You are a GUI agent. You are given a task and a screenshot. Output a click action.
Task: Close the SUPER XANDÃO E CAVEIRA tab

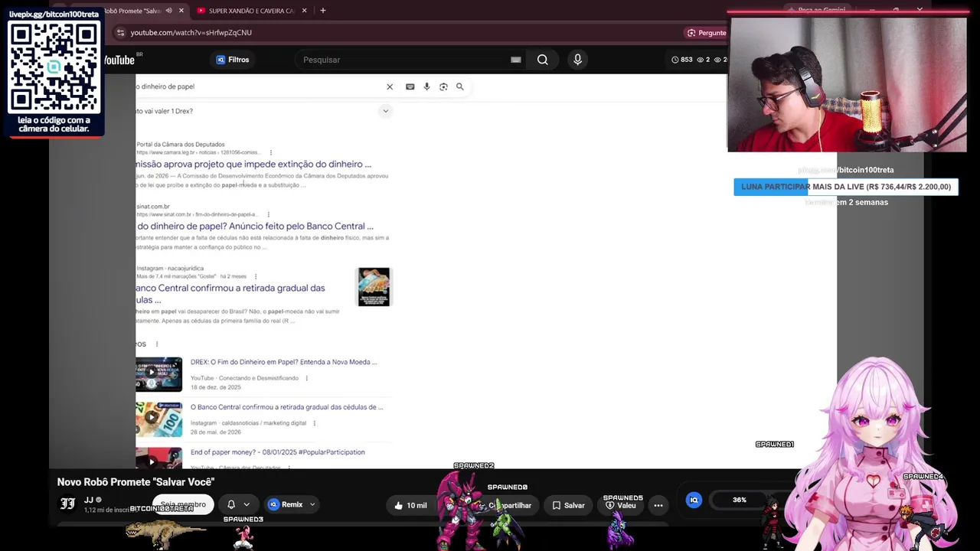(x=305, y=11)
